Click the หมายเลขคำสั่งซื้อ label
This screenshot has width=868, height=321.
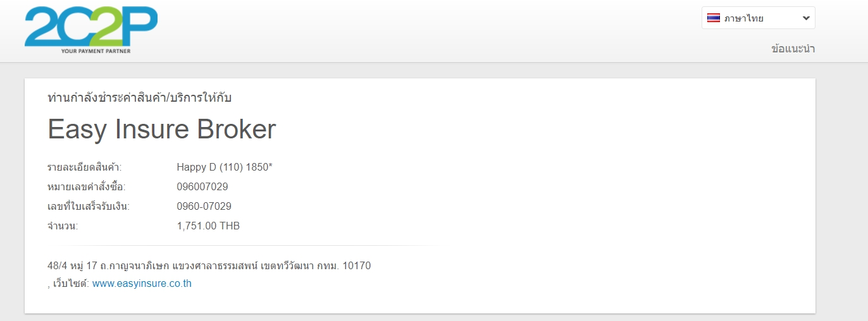tap(87, 187)
